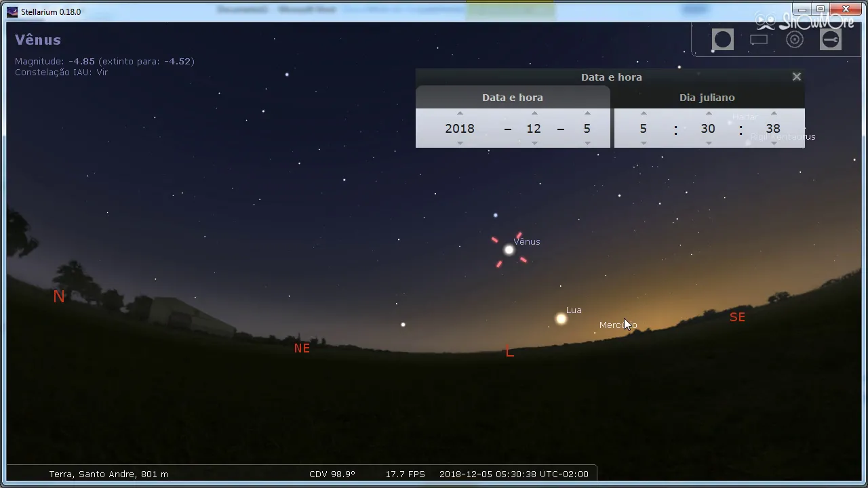Viewport: 868px width, 488px height.
Task: Decrease the hour value with down arrow
Action: point(644,143)
